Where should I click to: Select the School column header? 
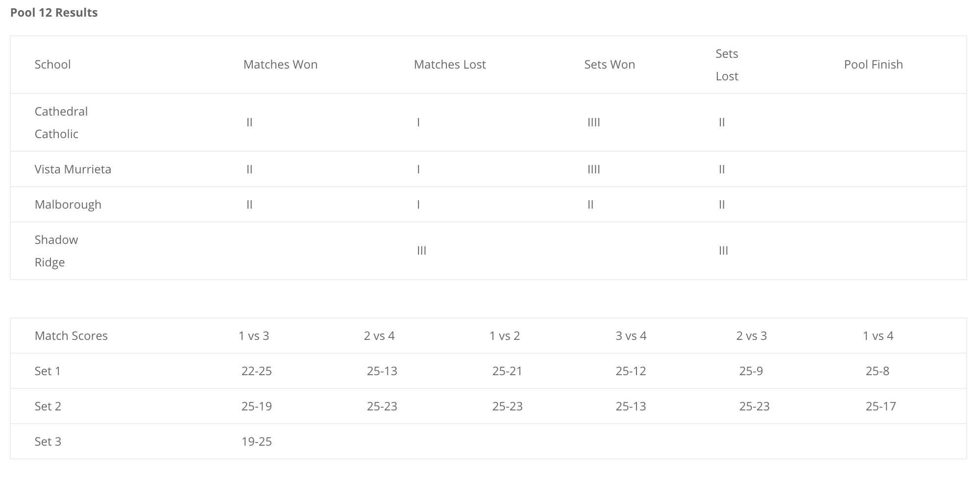click(52, 65)
